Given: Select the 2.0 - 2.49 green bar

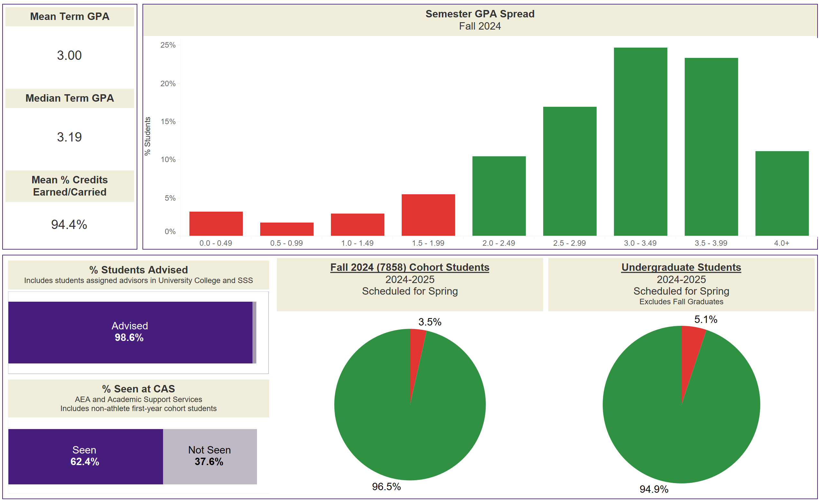Looking at the screenshot, I should tap(499, 196).
